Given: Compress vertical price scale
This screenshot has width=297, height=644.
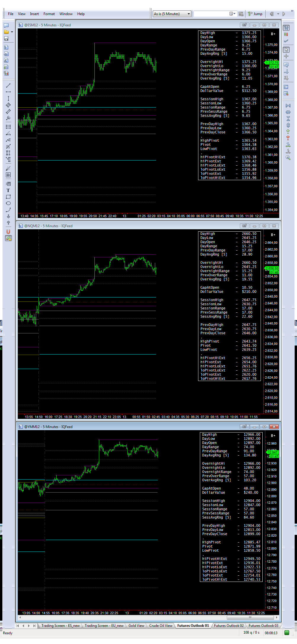Looking at the screenshot, I should click(288, 119).
